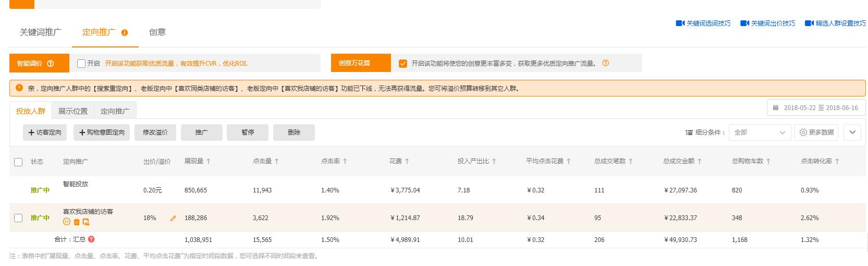Image resolution: width=868 pixels, height=266 pixels.
Task: Pause the 喜欢我店铺的访客 audience
Action: (x=67, y=222)
